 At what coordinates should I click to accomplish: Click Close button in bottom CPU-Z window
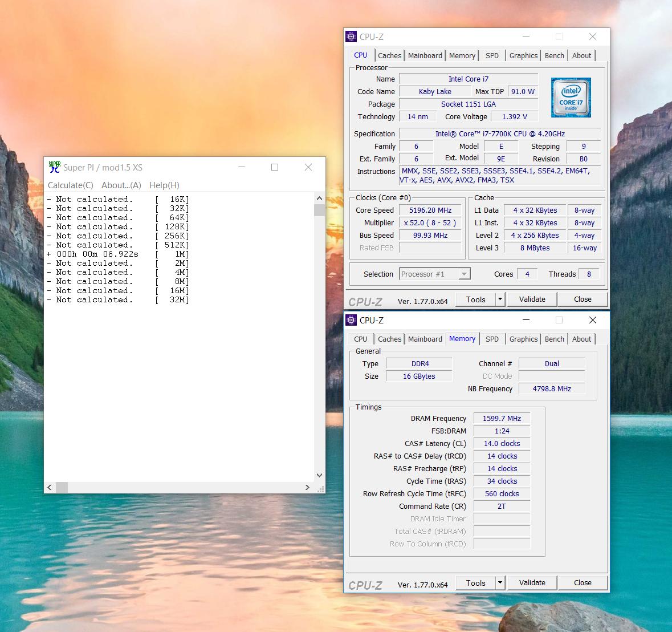pyautogui.click(x=583, y=583)
